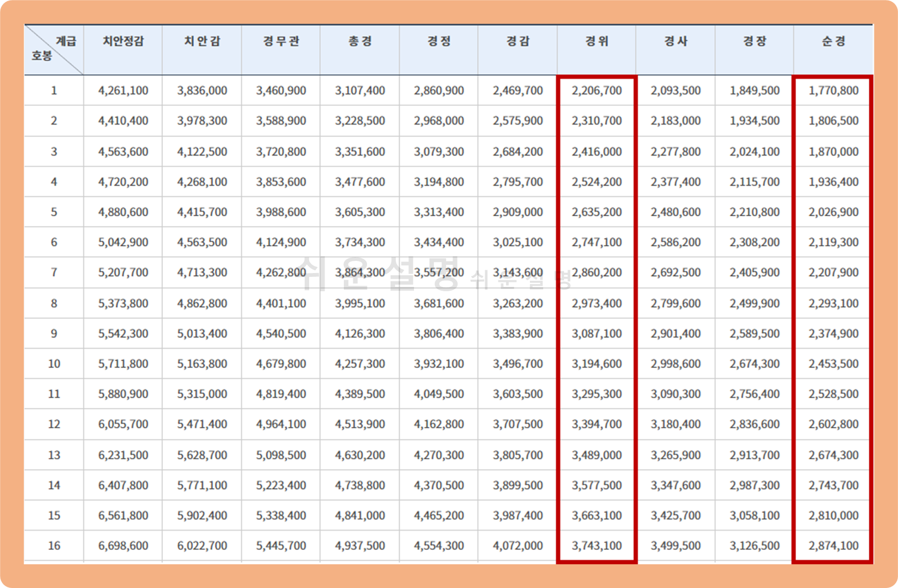
Task: Click the value 6,055,700
Action: [123, 424]
